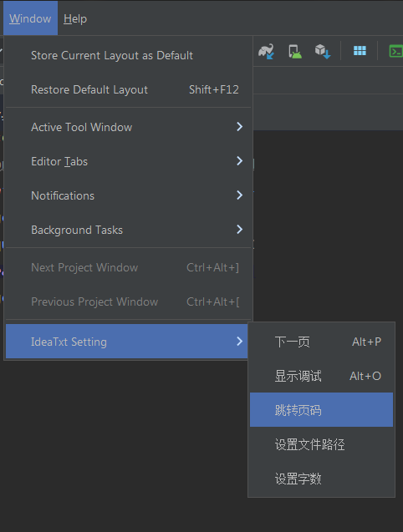Open the Notifications submenu
Screen dimensions: 403x532
(129, 195)
